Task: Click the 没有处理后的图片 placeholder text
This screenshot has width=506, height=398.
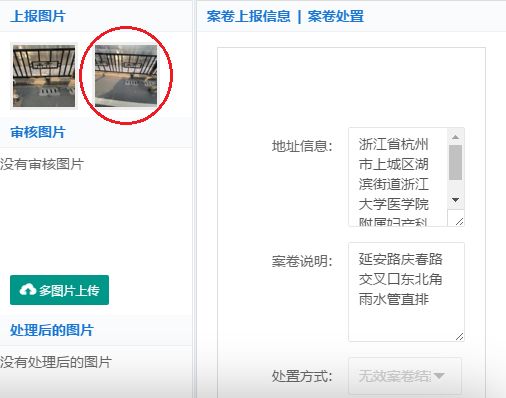Action: click(x=56, y=362)
